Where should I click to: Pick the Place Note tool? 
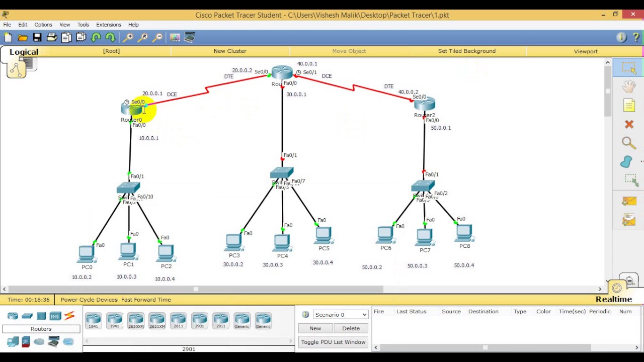(629, 105)
